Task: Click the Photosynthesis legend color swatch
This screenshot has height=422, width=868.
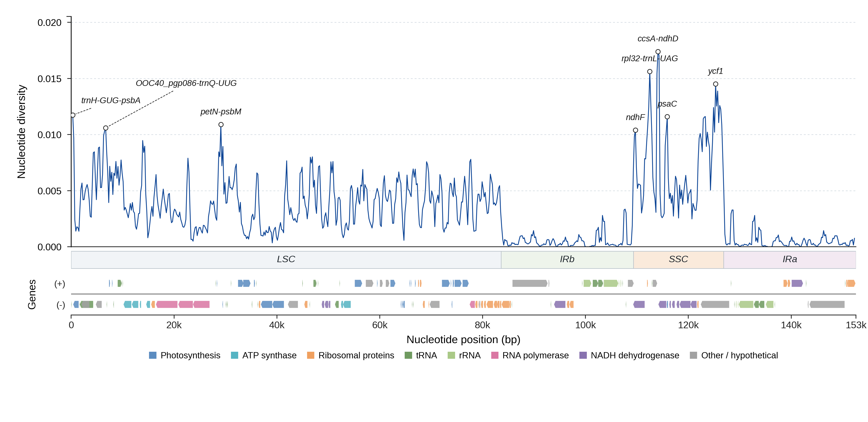Action: coord(153,355)
